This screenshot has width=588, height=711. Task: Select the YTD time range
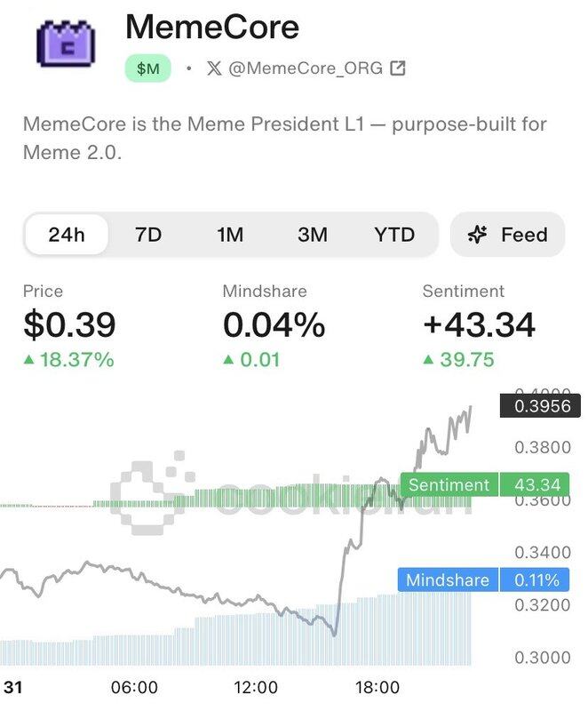pyautogui.click(x=394, y=235)
